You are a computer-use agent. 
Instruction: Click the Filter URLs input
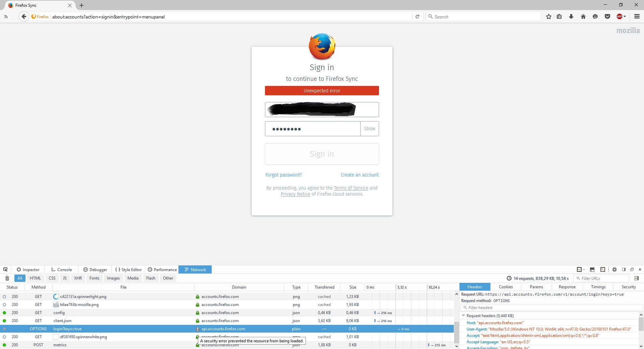[x=601, y=278]
